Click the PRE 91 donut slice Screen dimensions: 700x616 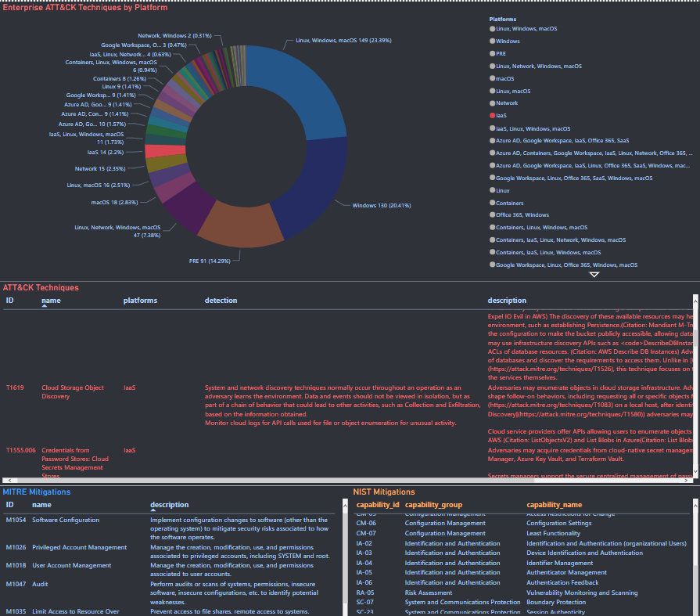[241, 225]
